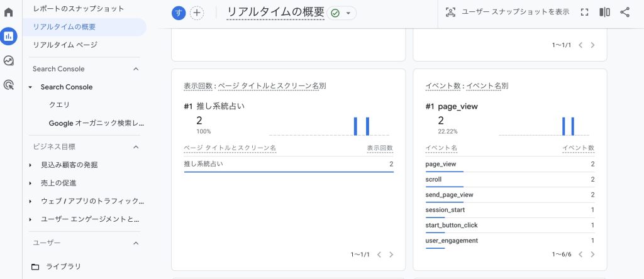The image size is (644, 279).
Task: Expand the 見込み顧客の発掘 tree item
Action: coord(30,165)
